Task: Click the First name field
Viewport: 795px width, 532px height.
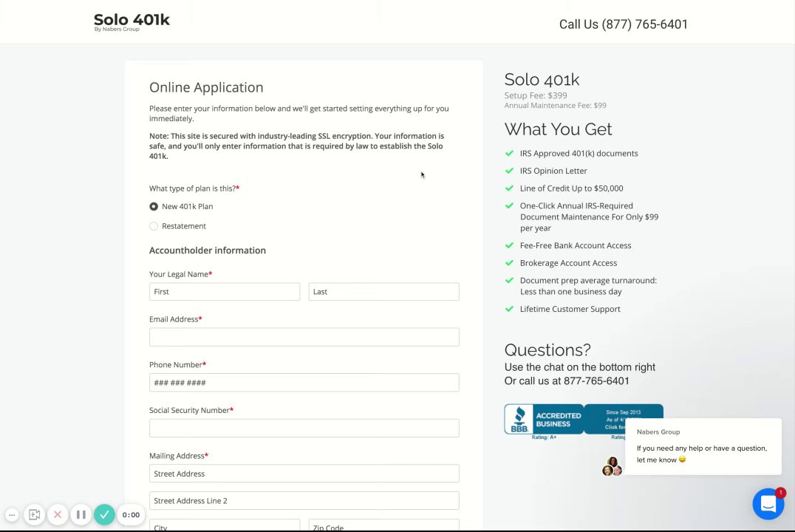Action: tap(225, 292)
